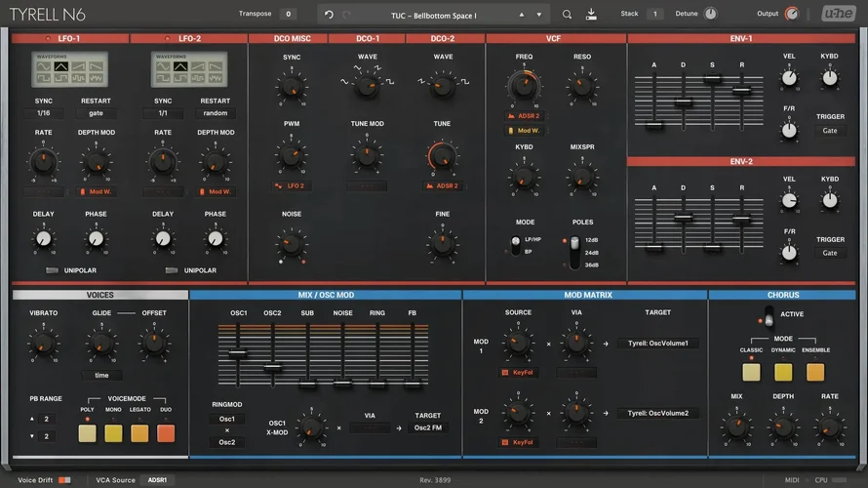
Task: Toggle the Voice Drift switch
Action: click(x=63, y=480)
